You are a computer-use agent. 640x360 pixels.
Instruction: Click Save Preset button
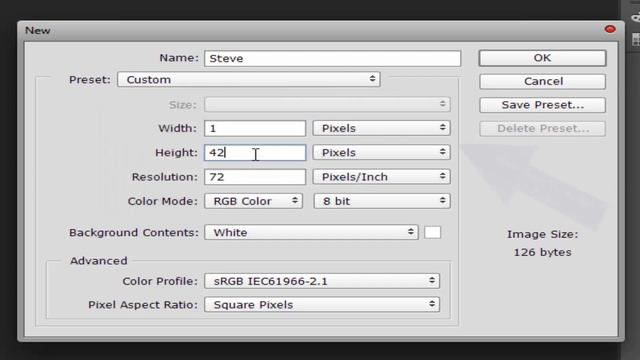click(542, 105)
